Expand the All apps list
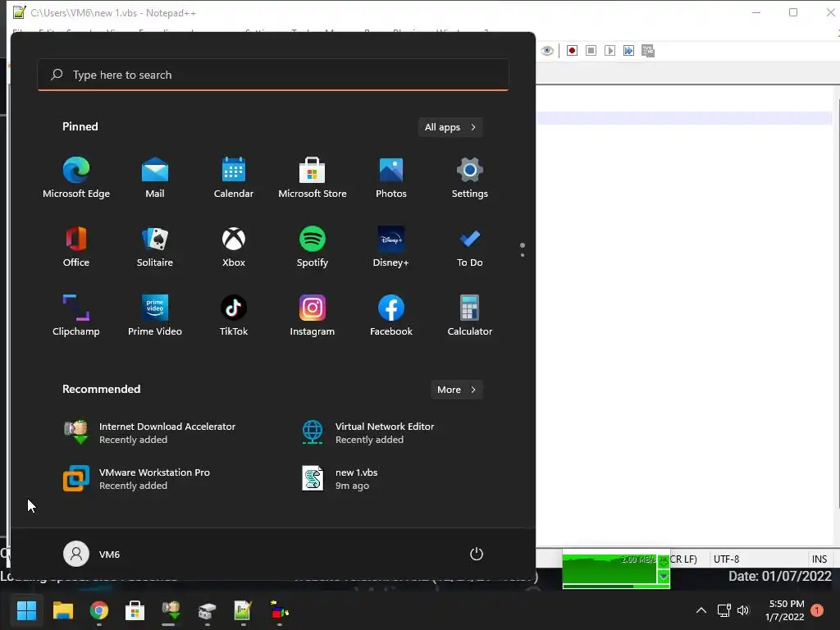 coord(450,127)
